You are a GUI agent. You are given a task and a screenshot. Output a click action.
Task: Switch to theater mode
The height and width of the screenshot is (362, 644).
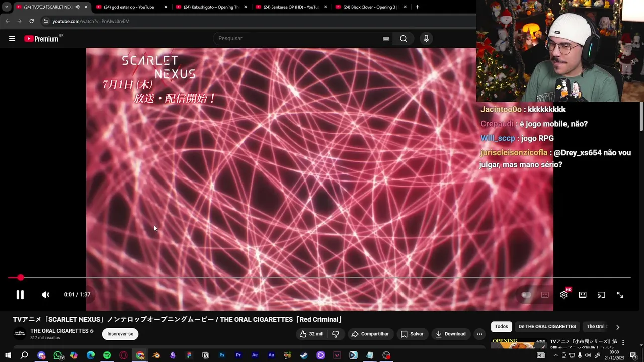(583, 295)
